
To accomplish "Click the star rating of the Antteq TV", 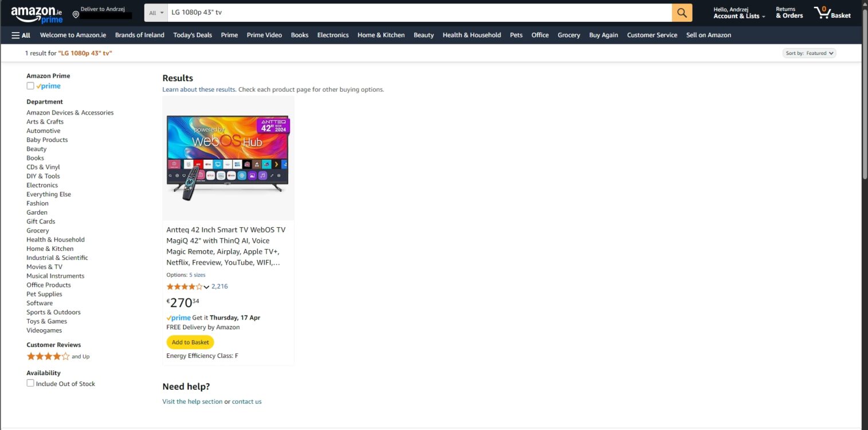I will point(184,287).
